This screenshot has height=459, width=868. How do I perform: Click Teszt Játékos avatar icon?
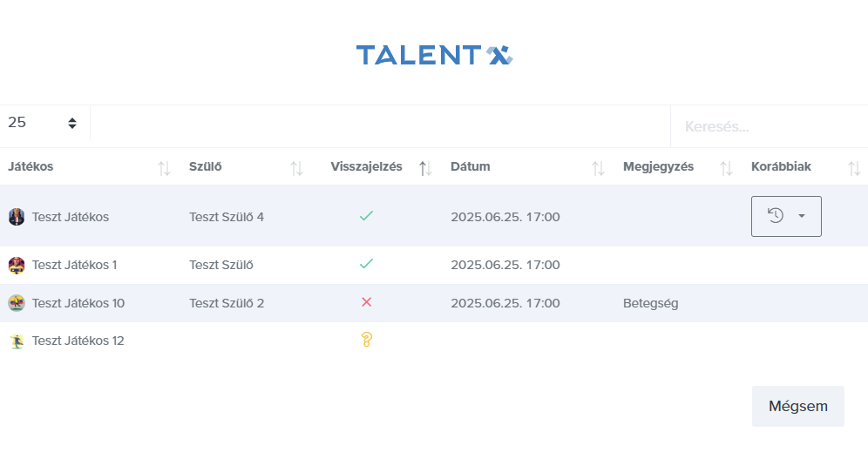(17, 217)
